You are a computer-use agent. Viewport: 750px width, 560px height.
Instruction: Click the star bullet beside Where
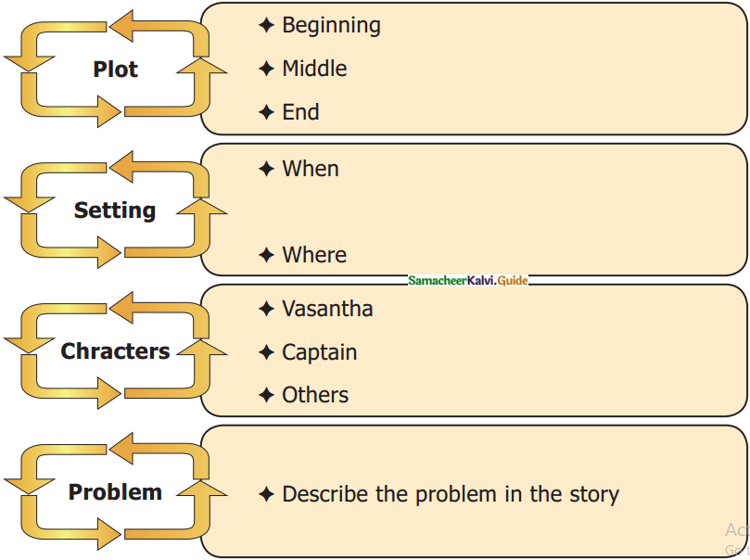pos(266,255)
